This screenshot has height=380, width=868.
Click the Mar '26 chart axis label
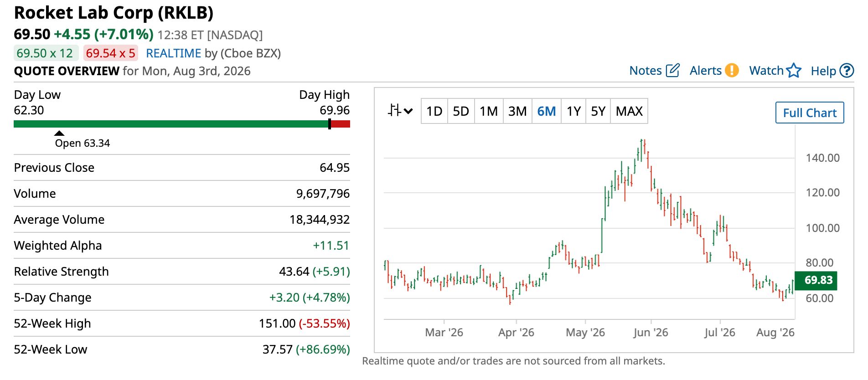[444, 333]
